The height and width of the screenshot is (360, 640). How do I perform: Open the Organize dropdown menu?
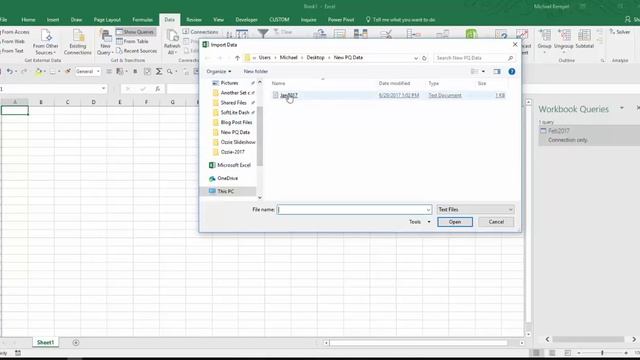tap(219, 71)
